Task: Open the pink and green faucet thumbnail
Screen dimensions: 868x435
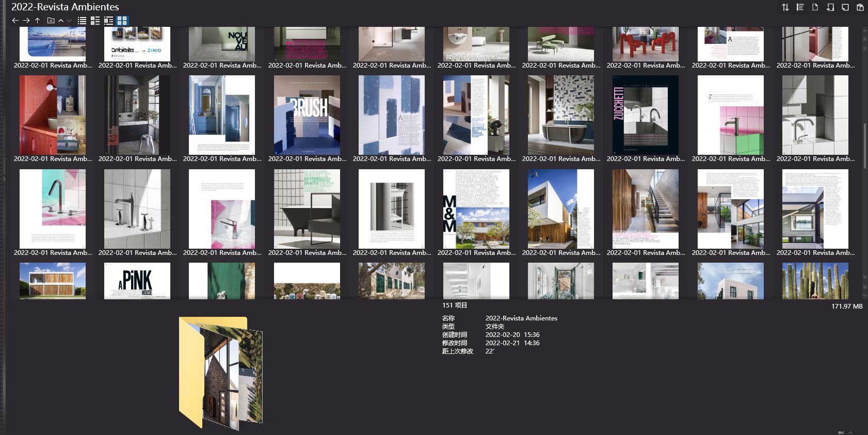Action: tap(731, 115)
